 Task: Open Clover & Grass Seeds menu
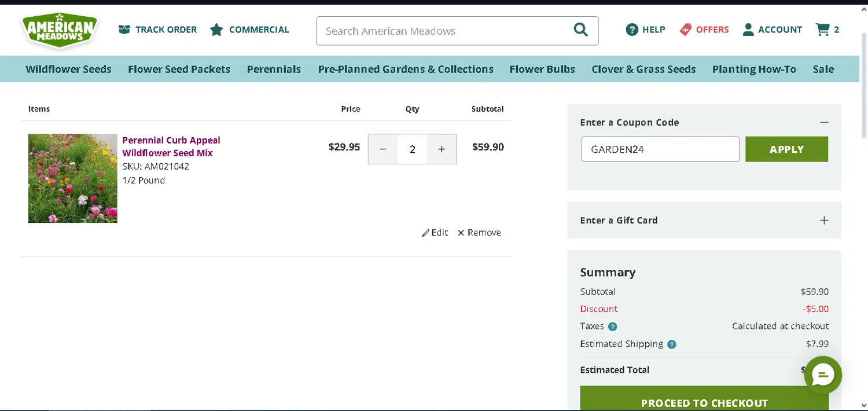643,69
